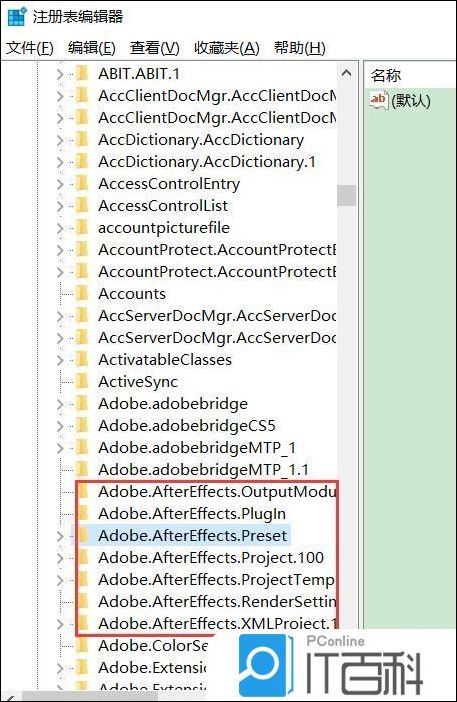Screen dimensions: 457x702
Task: Open the 文件(F) menu
Action: (30, 48)
